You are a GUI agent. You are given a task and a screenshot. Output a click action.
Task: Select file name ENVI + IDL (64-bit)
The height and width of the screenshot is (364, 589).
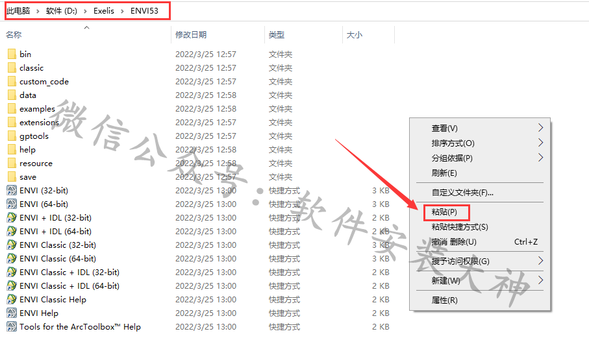tap(56, 231)
